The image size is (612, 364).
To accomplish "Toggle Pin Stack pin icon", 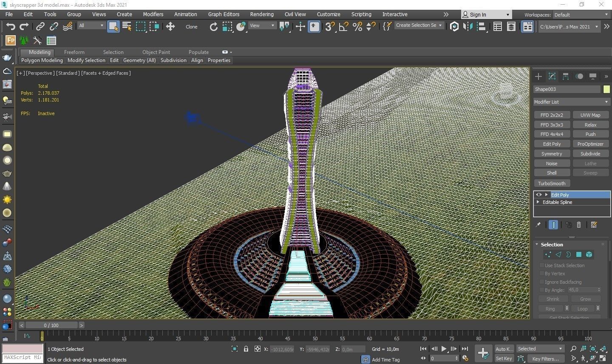I will coord(538,225).
